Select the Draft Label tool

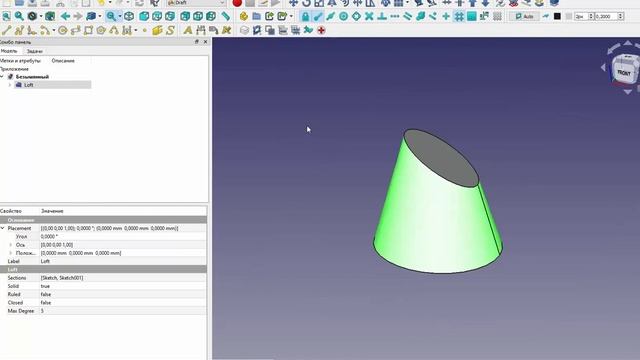click(213, 30)
